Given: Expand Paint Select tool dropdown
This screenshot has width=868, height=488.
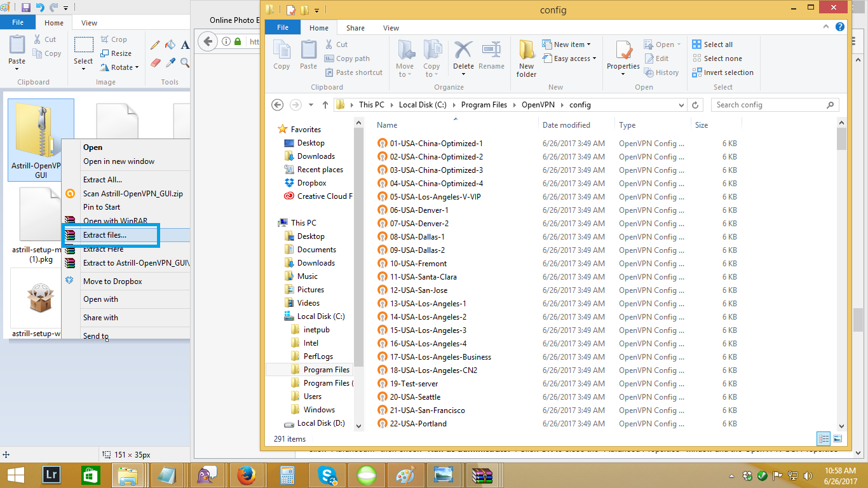Looking at the screenshot, I should pos(83,69).
